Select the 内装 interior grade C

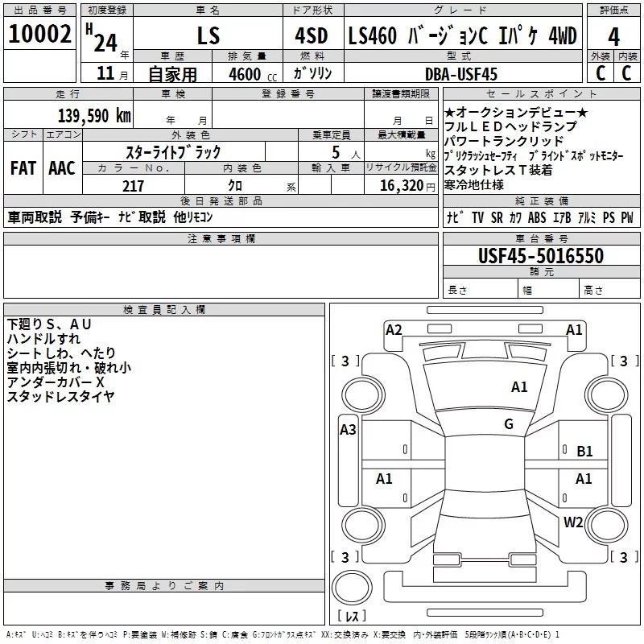[627, 73]
